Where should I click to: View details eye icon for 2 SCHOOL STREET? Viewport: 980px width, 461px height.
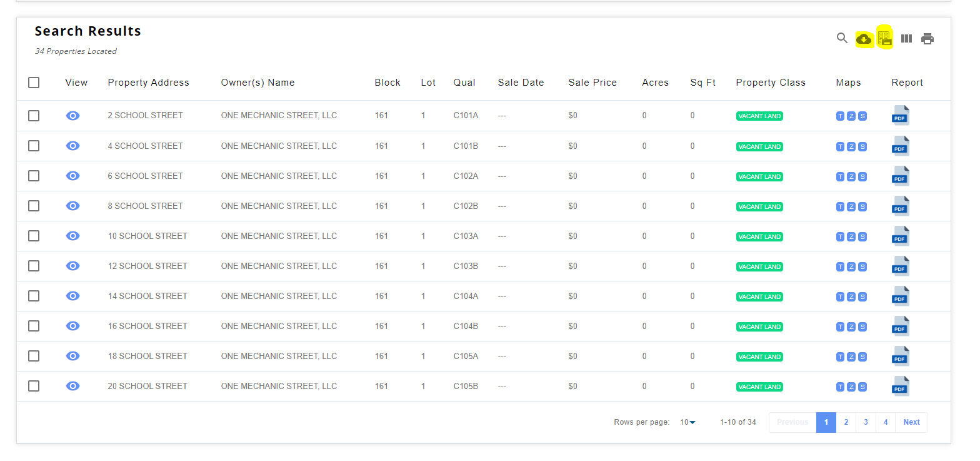click(x=73, y=116)
